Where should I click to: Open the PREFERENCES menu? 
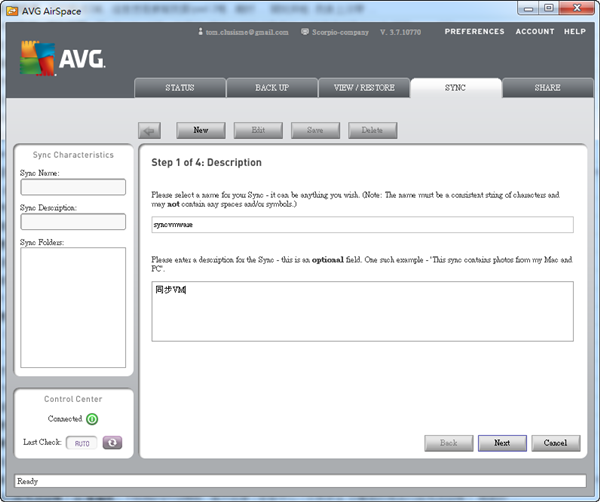(474, 31)
